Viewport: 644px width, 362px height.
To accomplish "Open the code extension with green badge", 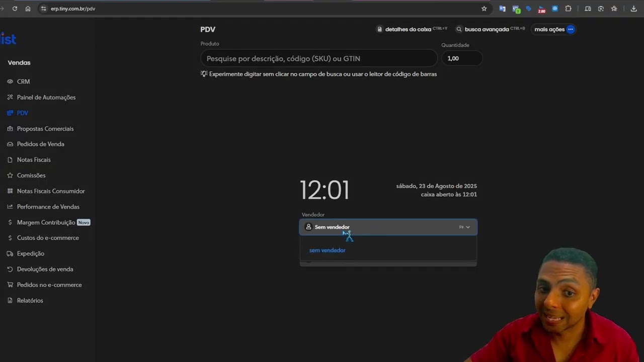I will (x=516, y=9).
